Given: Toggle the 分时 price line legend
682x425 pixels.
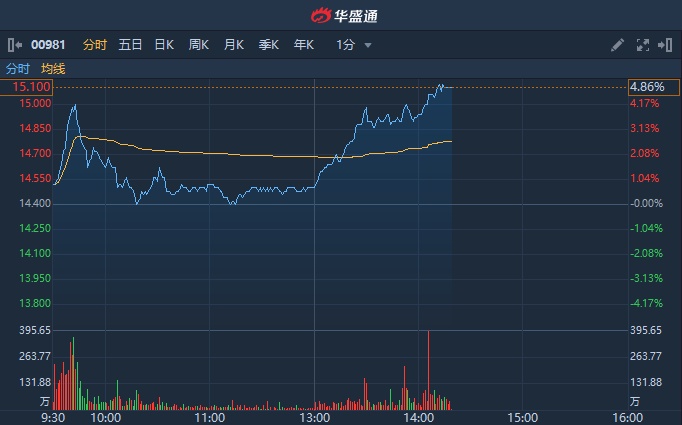Looking at the screenshot, I should click(x=18, y=69).
